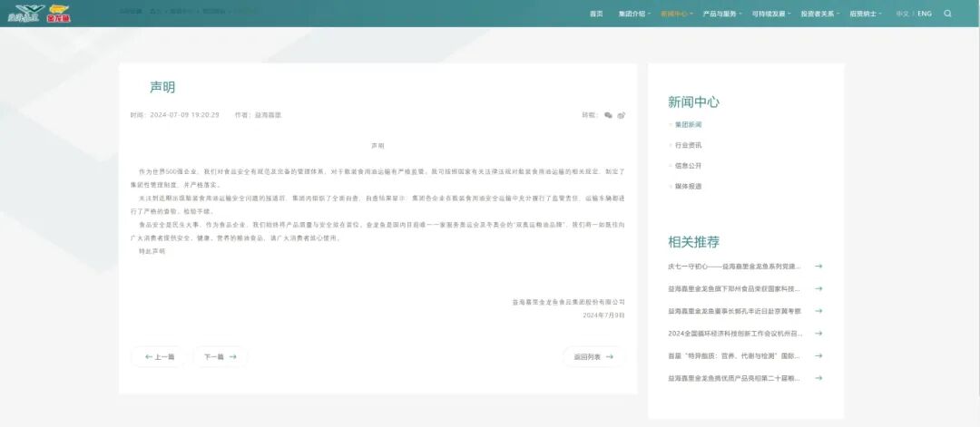Click the article title 声明
980x427 pixels.
coord(162,87)
